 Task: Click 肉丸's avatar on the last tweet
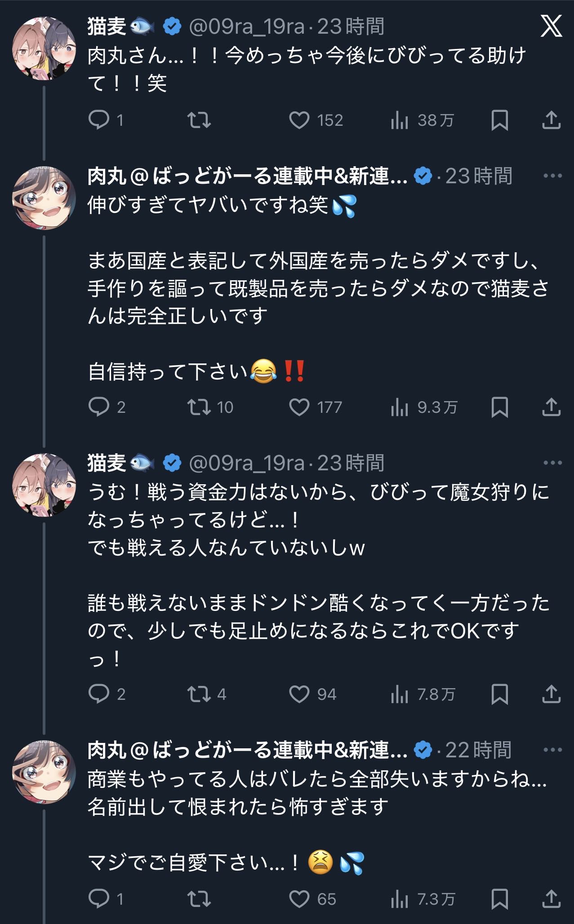(44, 772)
